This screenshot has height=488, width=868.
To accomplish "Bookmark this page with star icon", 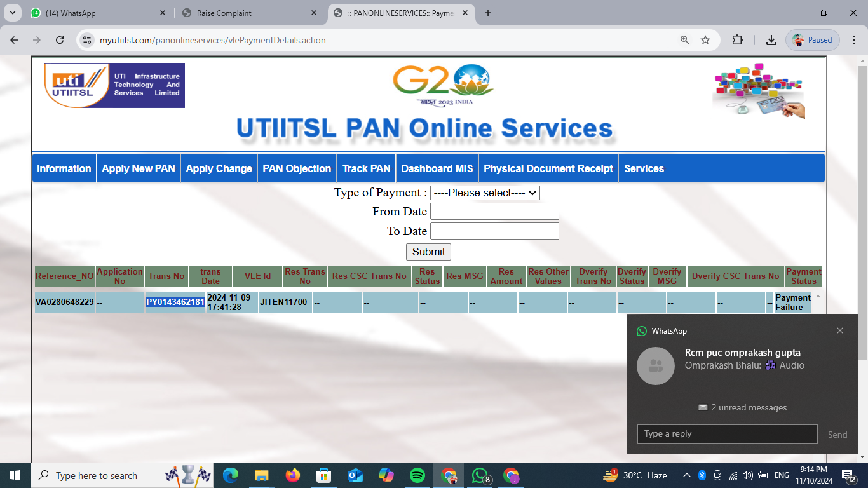I will pos(705,40).
